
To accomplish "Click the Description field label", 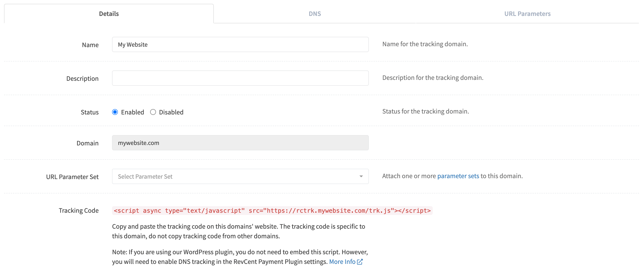I will (x=82, y=78).
